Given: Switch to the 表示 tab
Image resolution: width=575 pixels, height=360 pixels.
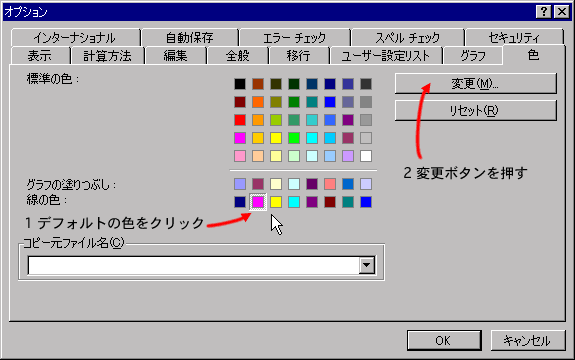Looking at the screenshot, I should point(40,56).
